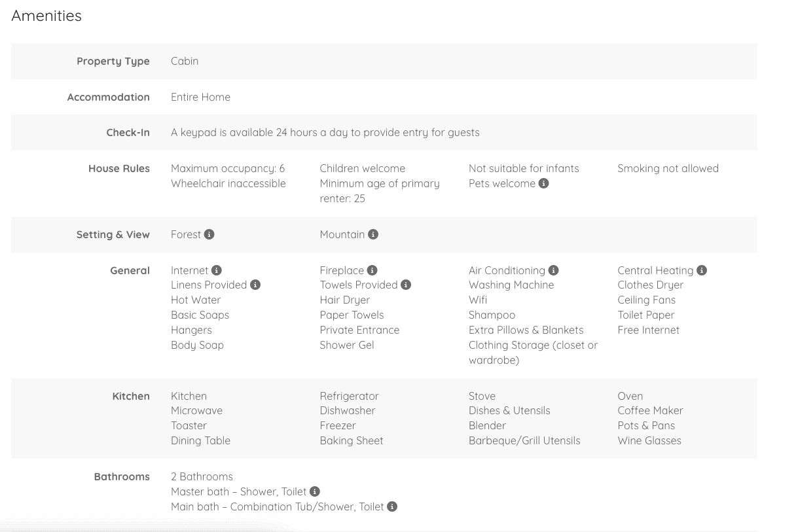
Task: Click the Smoking not allowed rule
Action: 668,169
